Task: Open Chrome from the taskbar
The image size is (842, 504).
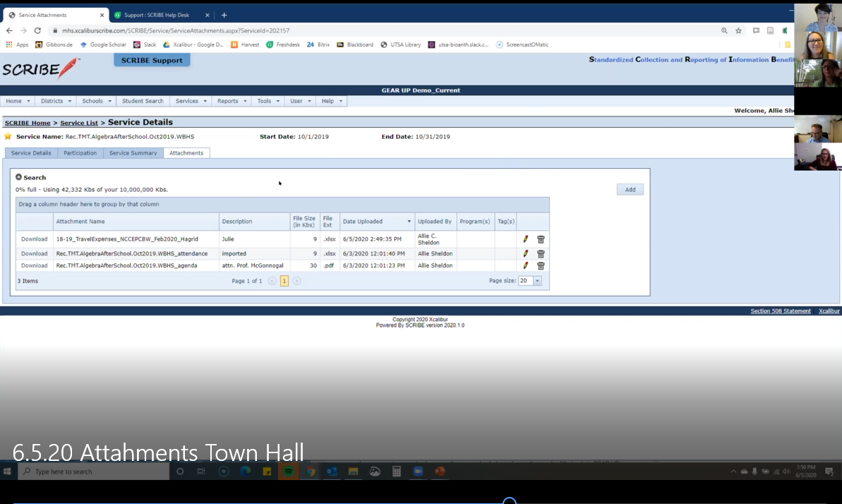Action: (311, 472)
